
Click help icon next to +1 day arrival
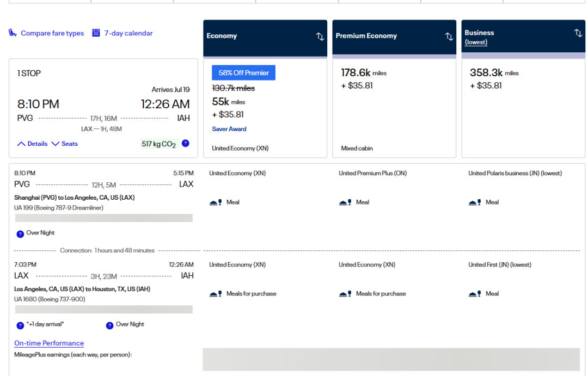tap(20, 325)
